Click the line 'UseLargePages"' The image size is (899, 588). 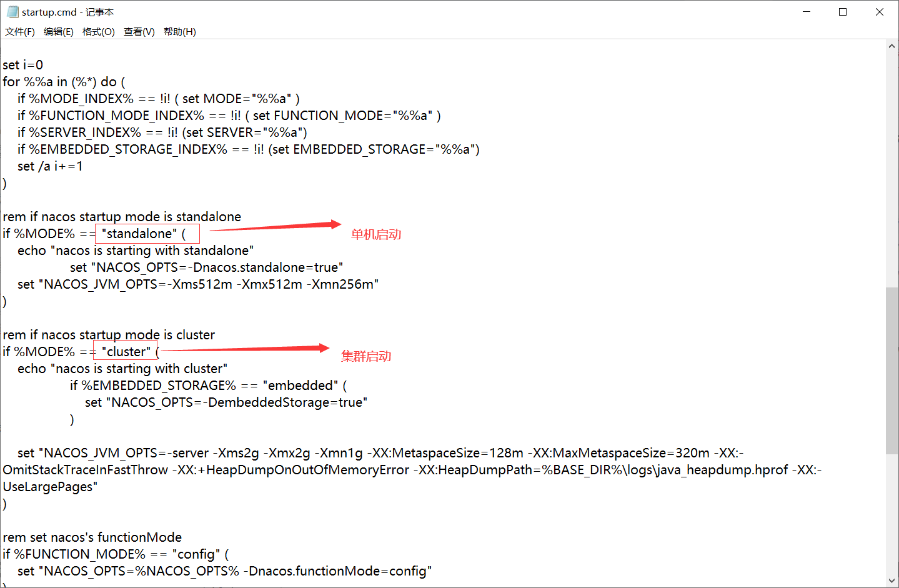click(50, 487)
